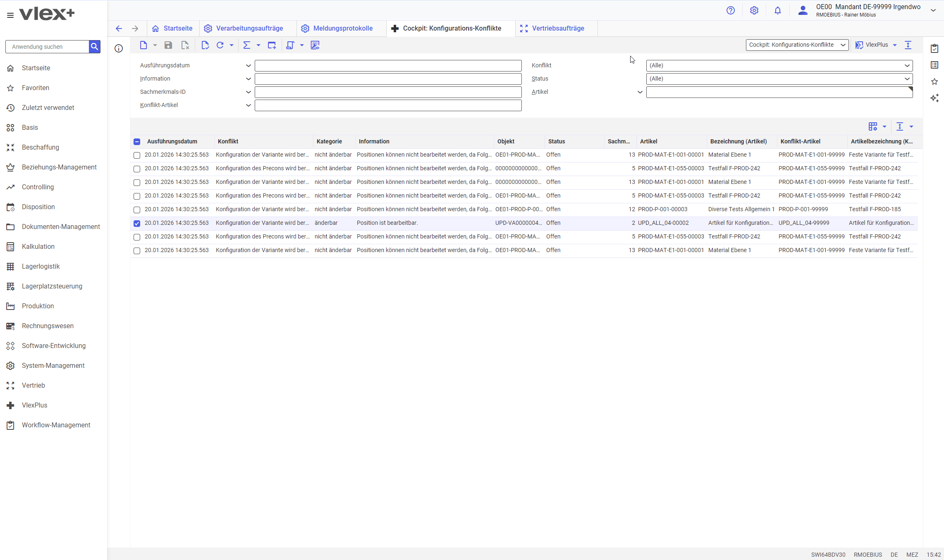This screenshot has height=560, width=944.
Task: Open the Konflikt filter dropdown
Action: point(779,66)
